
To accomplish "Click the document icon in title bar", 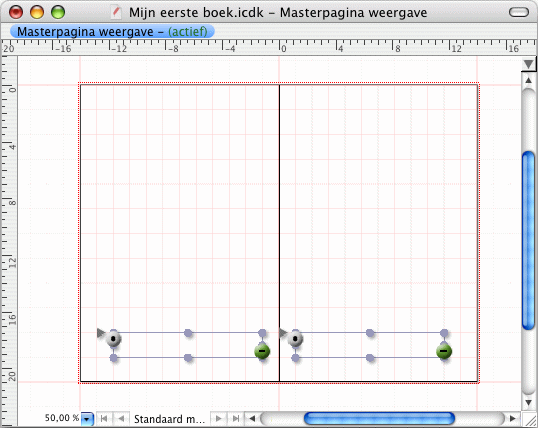I will click(x=116, y=13).
